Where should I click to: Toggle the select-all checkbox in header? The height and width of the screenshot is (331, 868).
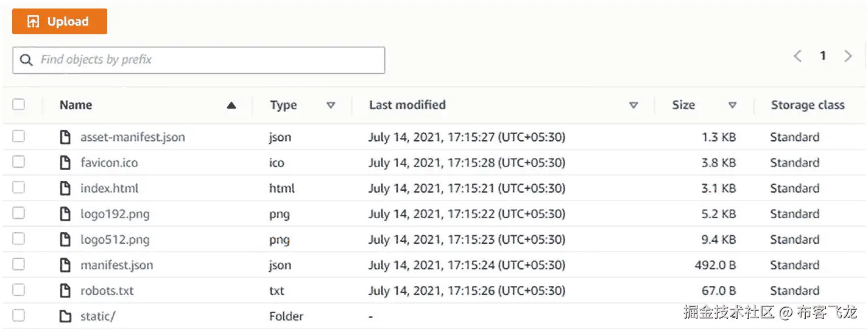[19, 104]
